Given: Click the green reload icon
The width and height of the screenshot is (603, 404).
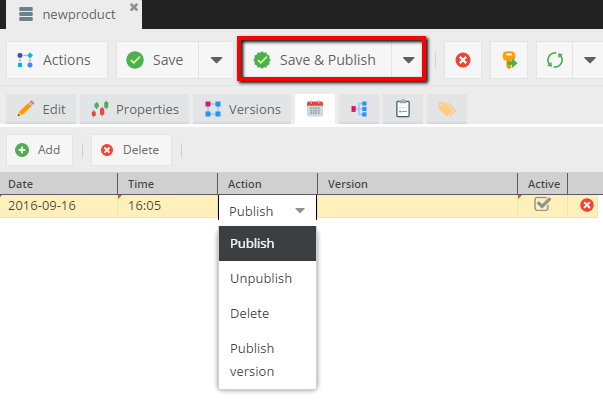Looking at the screenshot, I should pos(555,60).
